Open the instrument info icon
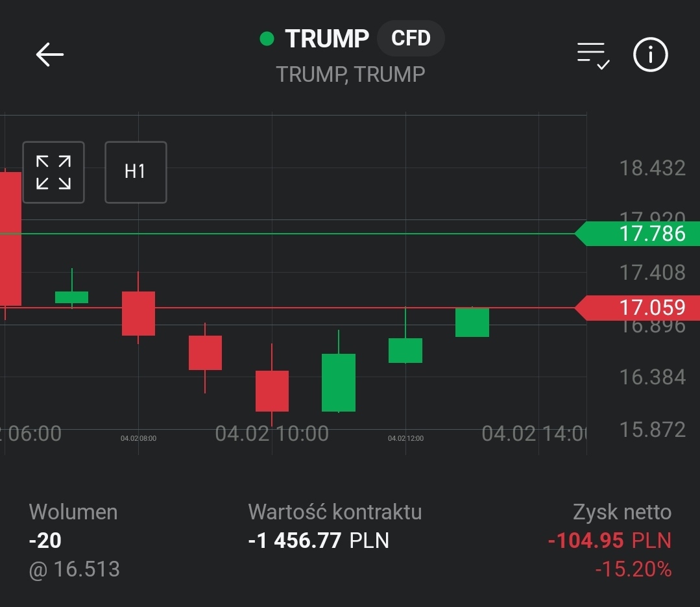This screenshot has width=700, height=607. pos(650,55)
